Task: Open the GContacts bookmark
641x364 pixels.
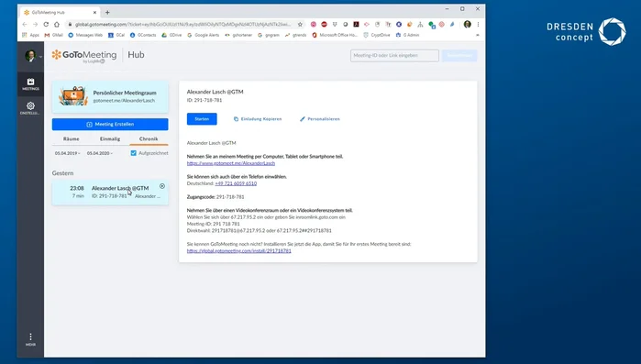Action: click(x=143, y=35)
